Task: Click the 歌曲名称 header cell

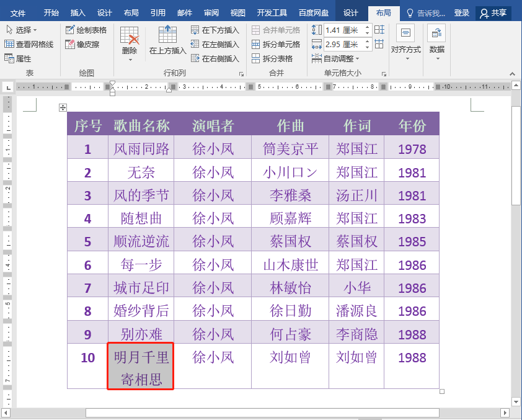Action: click(141, 124)
